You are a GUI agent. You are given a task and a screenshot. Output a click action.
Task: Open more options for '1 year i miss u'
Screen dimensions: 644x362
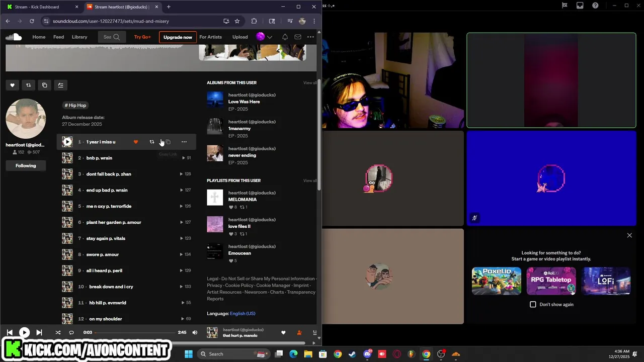(x=184, y=142)
